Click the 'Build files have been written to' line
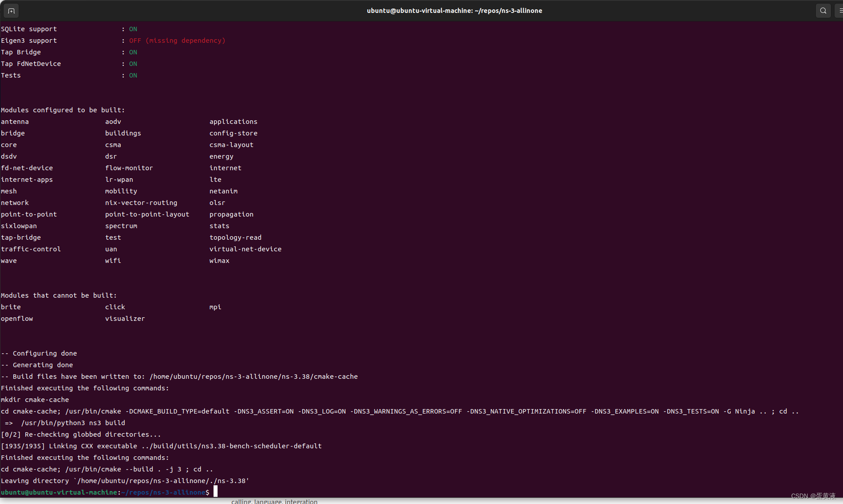 point(179,377)
